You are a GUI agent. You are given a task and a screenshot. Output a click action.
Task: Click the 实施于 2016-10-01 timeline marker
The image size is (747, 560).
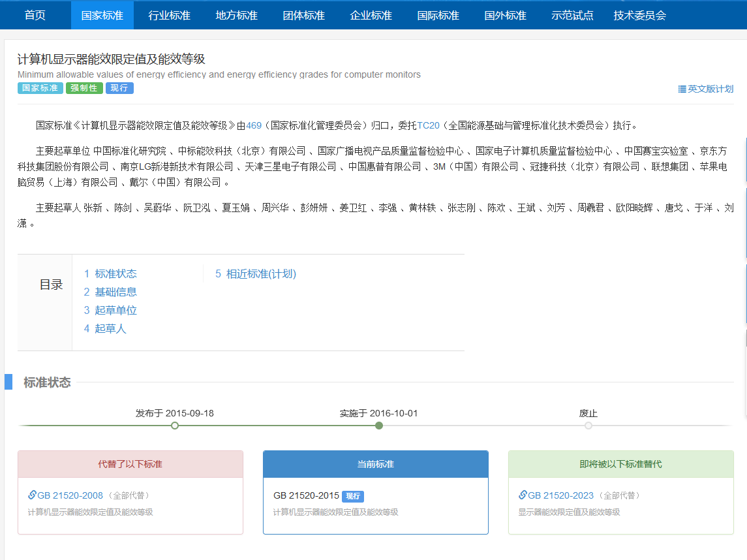click(379, 426)
